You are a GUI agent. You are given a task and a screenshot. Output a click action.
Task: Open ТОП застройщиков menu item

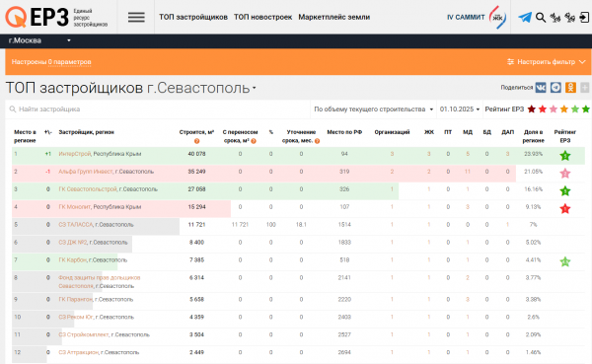[193, 17]
